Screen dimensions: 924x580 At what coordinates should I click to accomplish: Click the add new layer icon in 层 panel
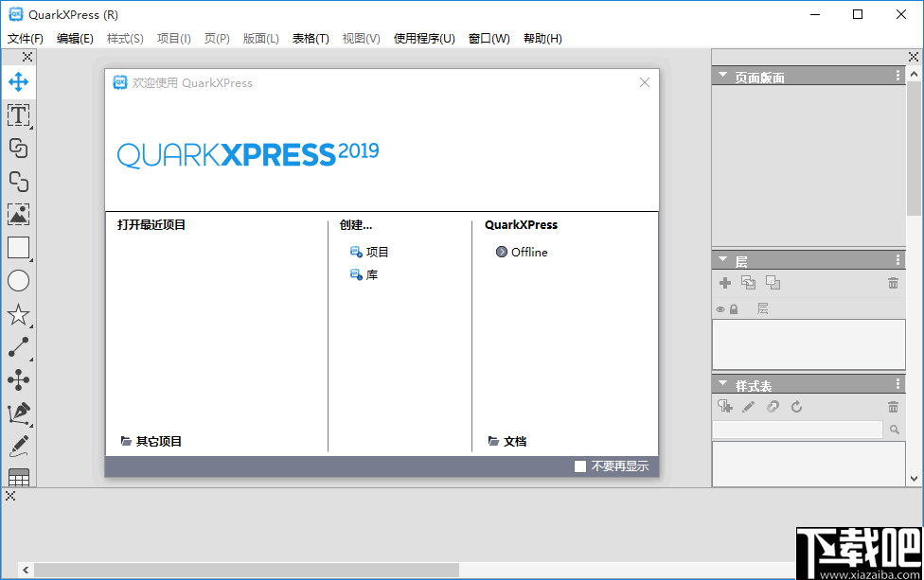tap(725, 282)
